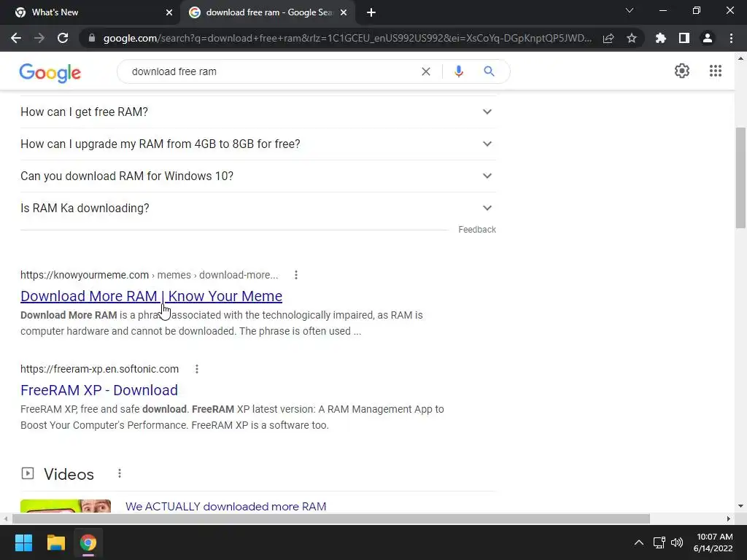
Task: Submit search with magnifier icon
Action: tap(489, 71)
